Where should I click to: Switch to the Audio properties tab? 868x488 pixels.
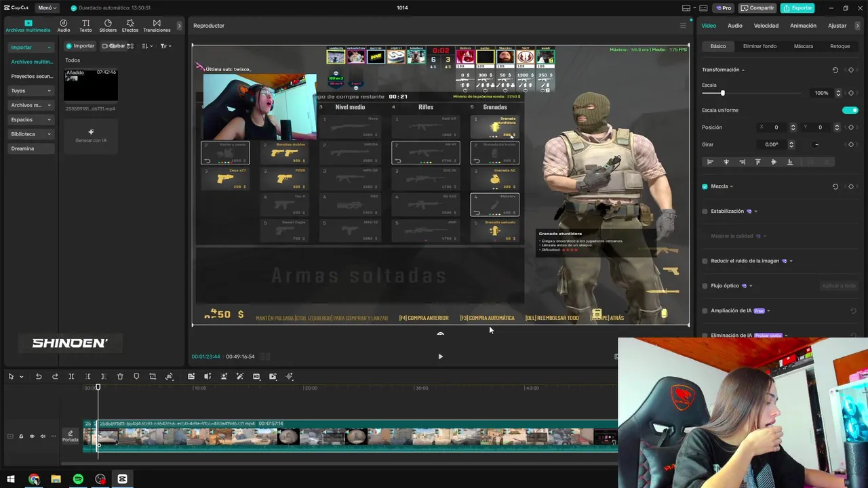pyautogui.click(x=735, y=26)
